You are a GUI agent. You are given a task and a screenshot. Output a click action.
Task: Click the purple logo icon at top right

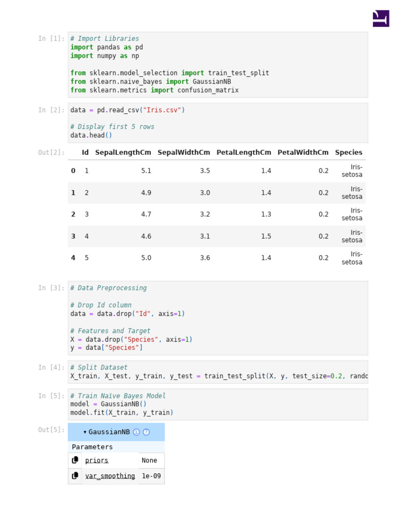tap(381, 18)
